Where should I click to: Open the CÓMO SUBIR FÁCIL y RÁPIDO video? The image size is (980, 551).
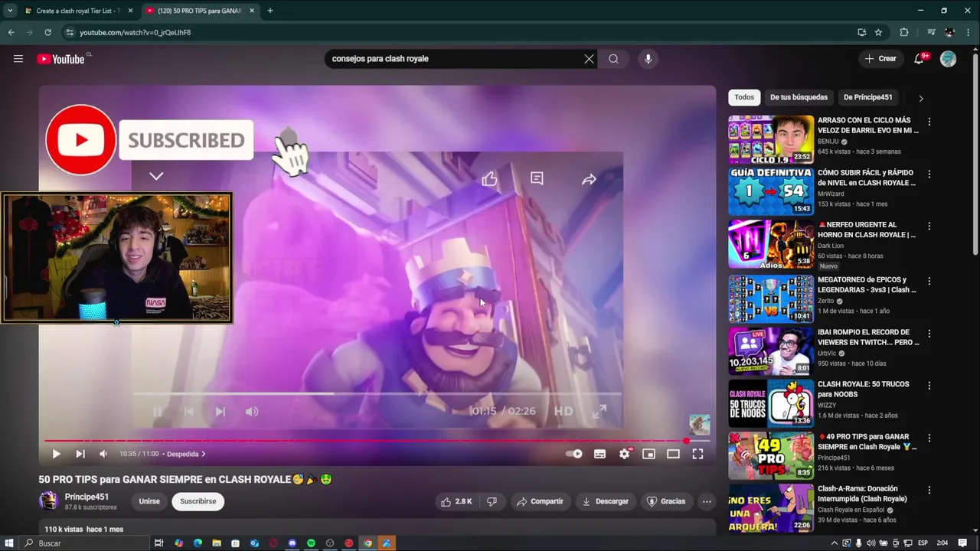tap(867, 178)
